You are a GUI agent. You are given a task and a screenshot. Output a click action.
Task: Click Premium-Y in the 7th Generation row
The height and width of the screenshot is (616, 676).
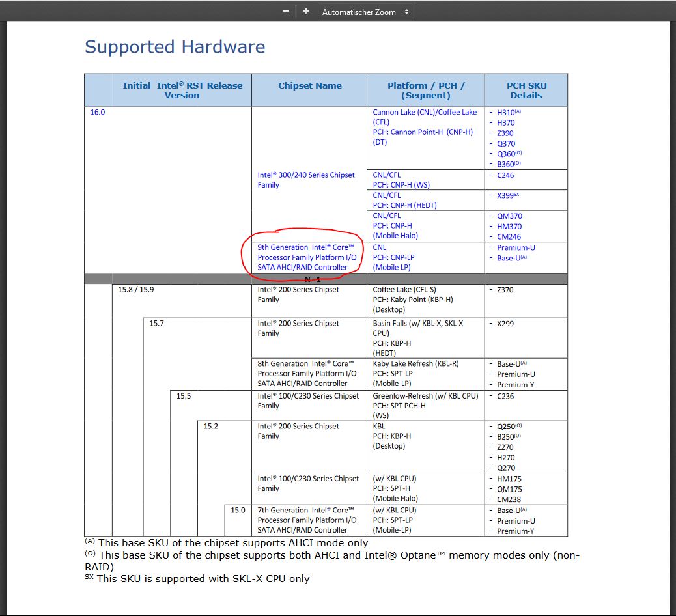(516, 531)
